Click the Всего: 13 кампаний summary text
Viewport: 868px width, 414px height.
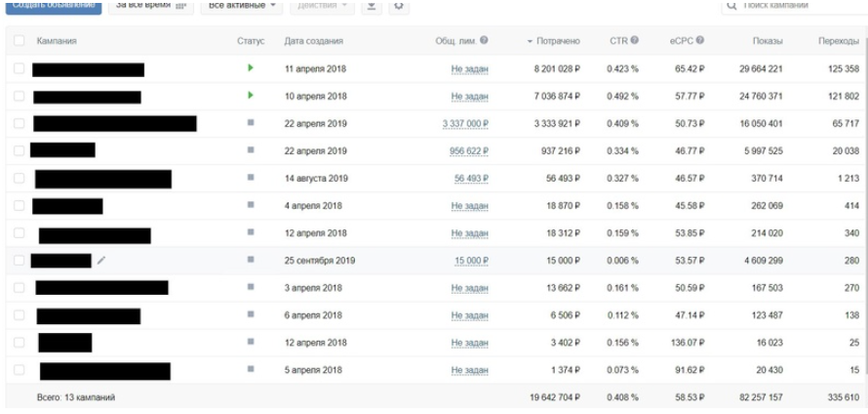click(76, 397)
